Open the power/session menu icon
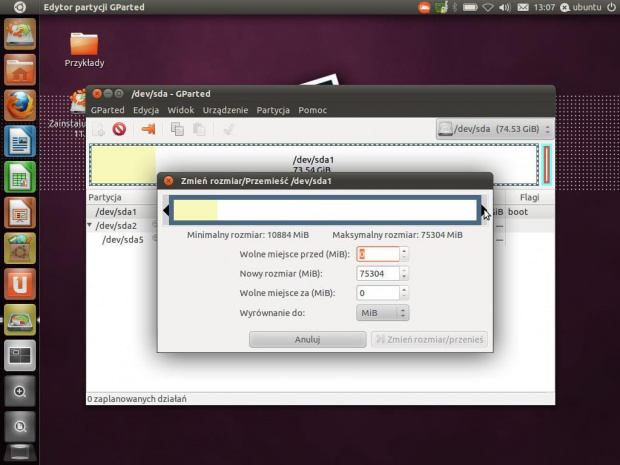 click(x=611, y=7)
